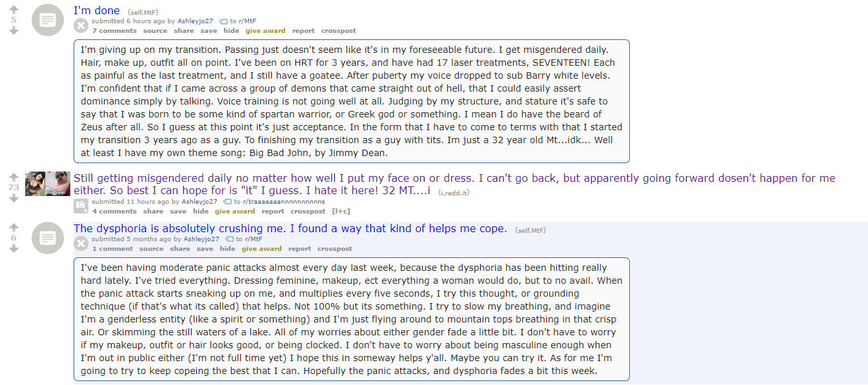This screenshot has height=385, width=868.
Task: Toggle the [l+c] option on the image post
Action: 341,212
